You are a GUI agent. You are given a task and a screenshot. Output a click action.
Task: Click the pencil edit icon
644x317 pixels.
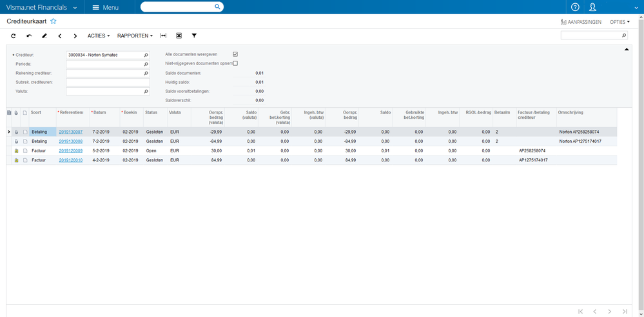click(44, 36)
